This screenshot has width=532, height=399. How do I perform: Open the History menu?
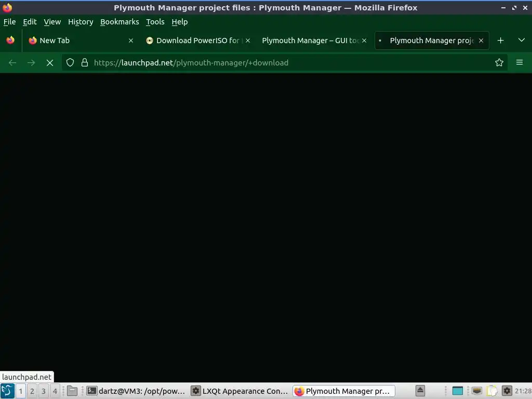(81, 22)
